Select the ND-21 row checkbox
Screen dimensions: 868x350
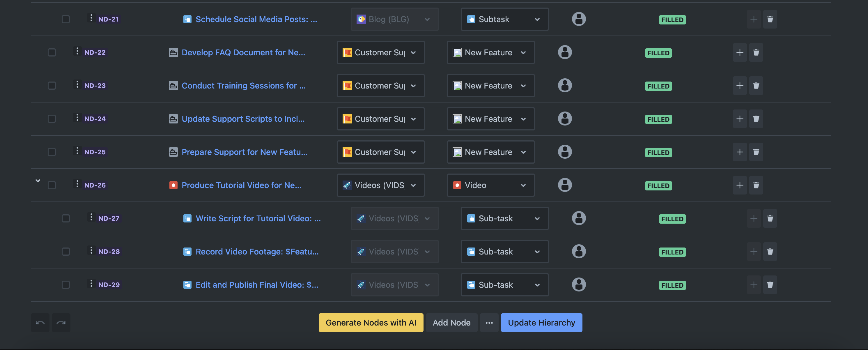tap(66, 19)
